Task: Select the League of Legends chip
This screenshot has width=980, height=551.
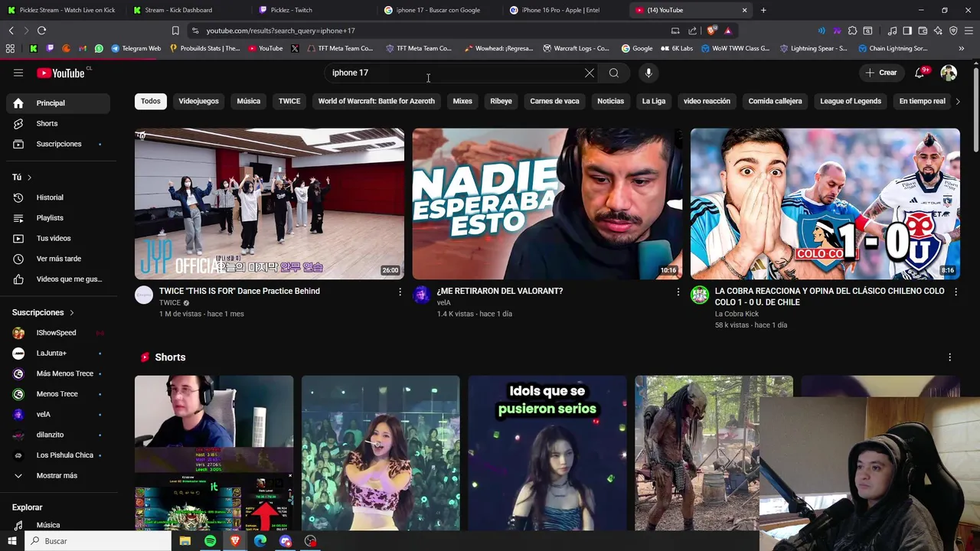Action: [x=851, y=101]
